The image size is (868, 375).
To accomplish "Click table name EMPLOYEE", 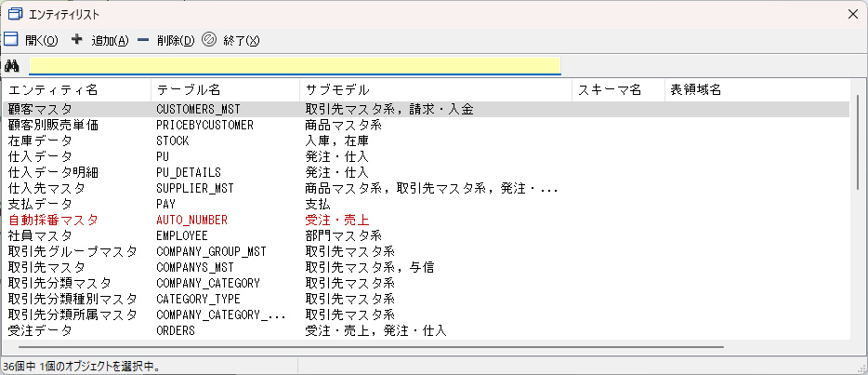I will coord(182,236).
